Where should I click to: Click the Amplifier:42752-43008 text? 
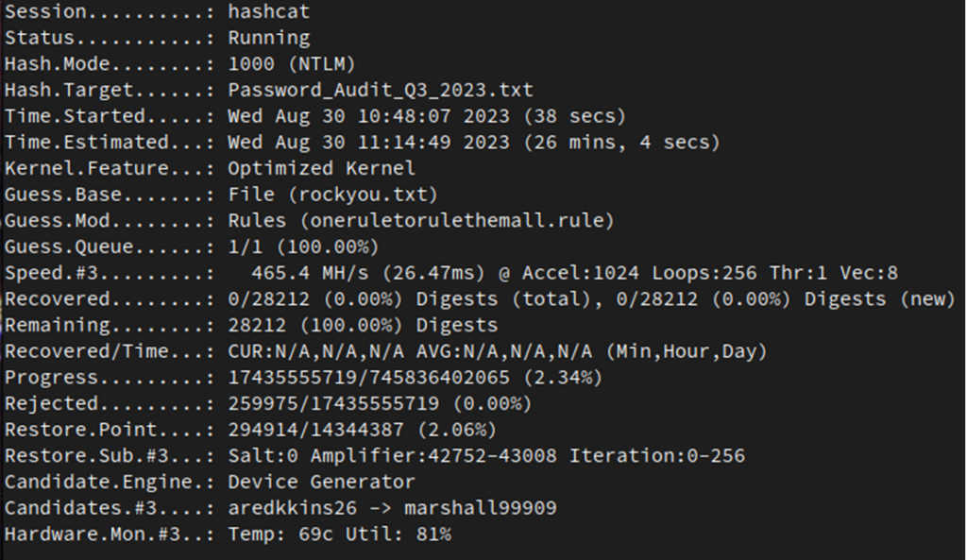pos(433,456)
